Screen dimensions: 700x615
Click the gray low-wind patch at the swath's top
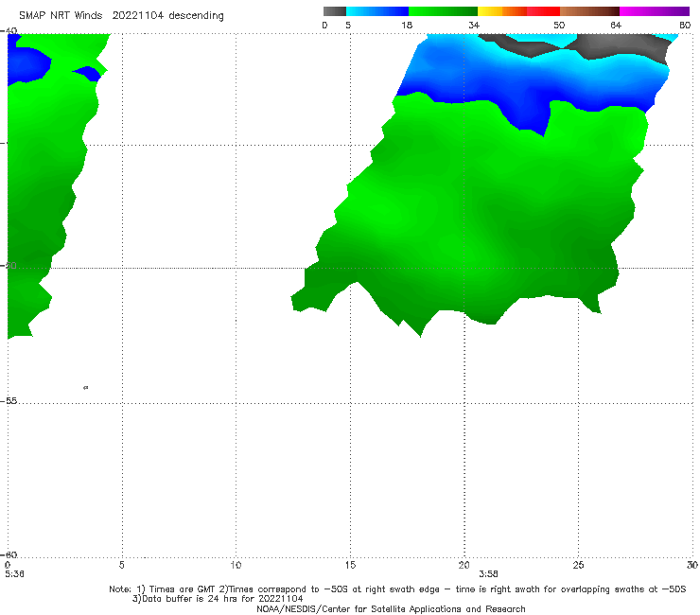(621, 45)
